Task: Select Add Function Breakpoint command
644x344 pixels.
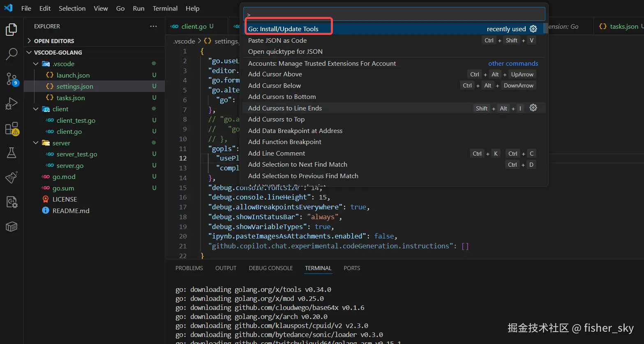Action: click(x=394, y=142)
